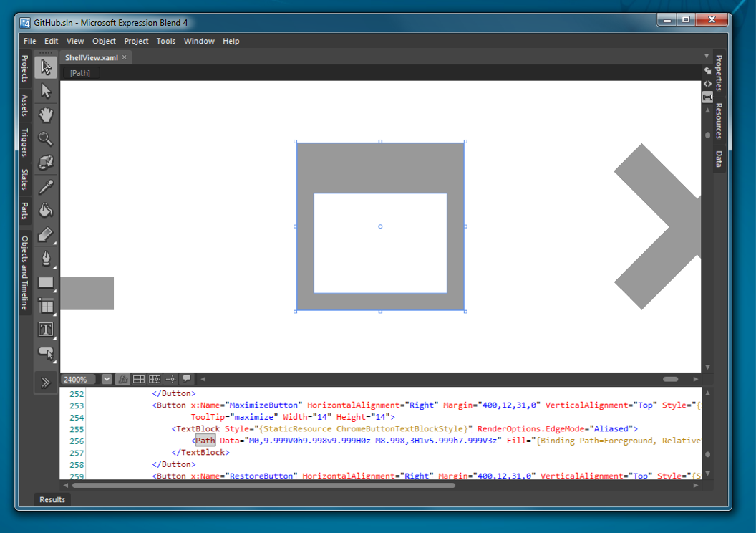This screenshot has width=756, height=533.
Task: Choose the Zoom magnifier tool
Action: tap(47, 139)
